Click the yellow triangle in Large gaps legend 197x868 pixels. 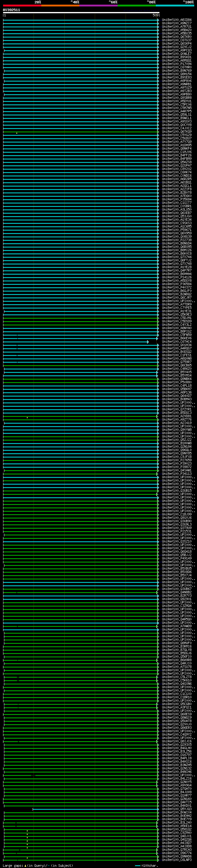point(25,865)
